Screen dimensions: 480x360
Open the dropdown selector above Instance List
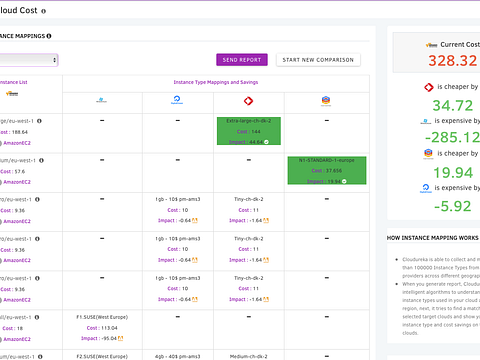click(x=28, y=60)
